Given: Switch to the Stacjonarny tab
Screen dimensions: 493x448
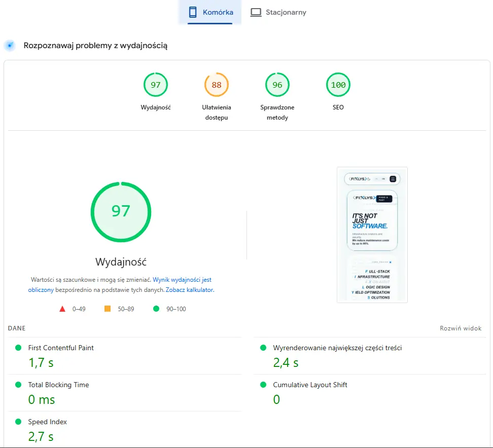Looking at the screenshot, I should tap(278, 12).
